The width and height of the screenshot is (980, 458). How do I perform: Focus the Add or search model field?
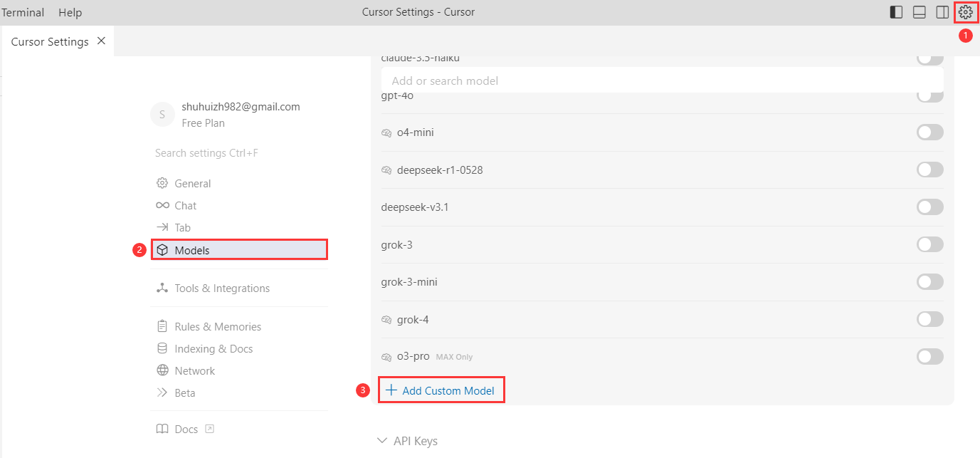pyautogui.click(x=662, y=80)
